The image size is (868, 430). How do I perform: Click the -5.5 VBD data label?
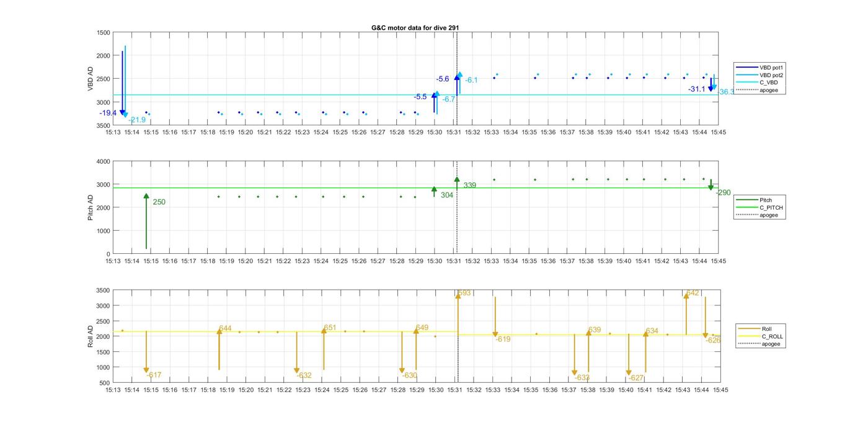420,97
